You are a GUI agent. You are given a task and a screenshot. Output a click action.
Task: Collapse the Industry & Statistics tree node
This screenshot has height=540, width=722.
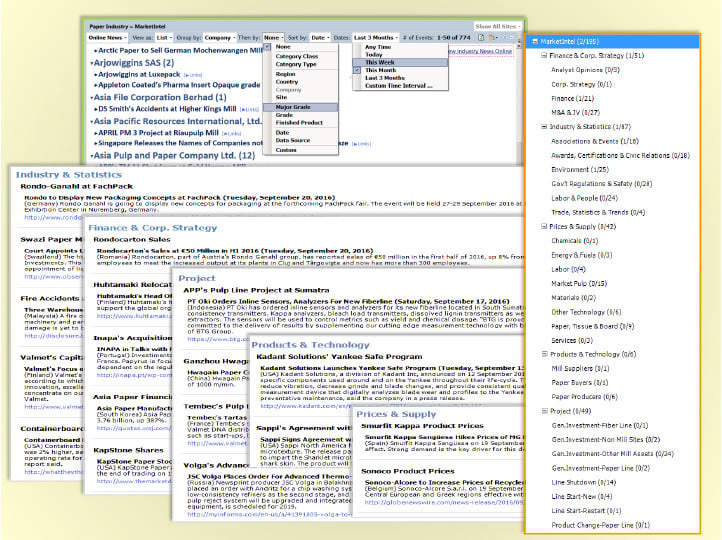point(544,126)
